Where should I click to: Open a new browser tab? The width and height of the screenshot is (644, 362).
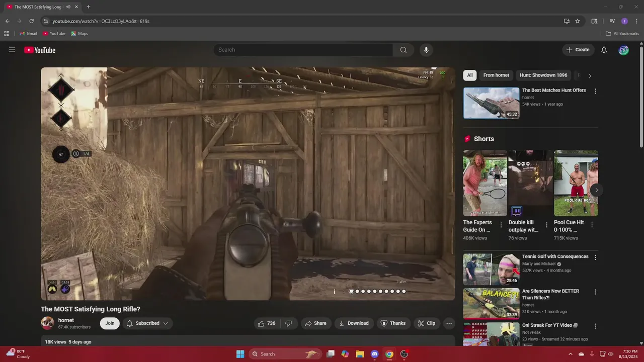pos(89,7)
